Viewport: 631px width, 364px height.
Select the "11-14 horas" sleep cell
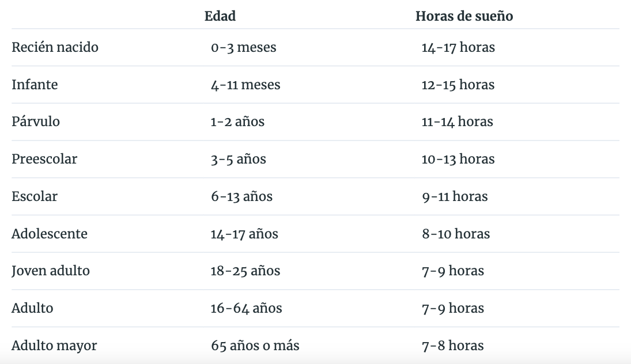tap(457, 122)
